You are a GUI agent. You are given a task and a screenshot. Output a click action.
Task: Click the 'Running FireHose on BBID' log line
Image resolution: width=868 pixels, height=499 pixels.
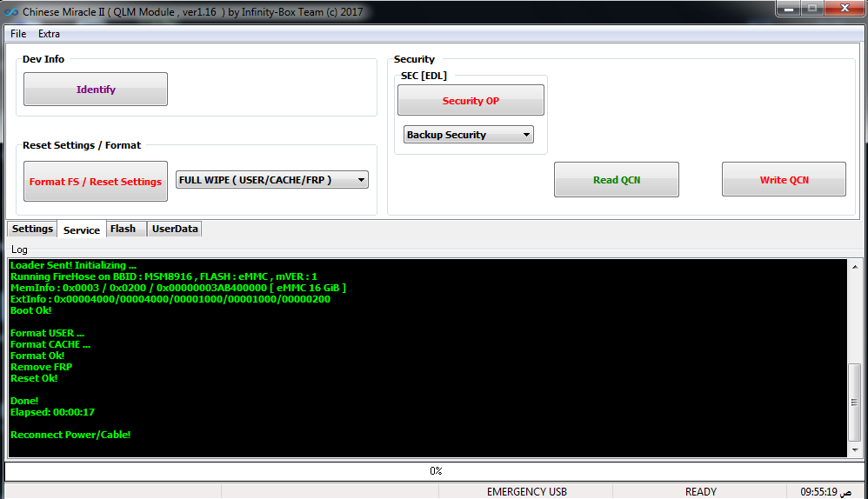[x=164, y=276]
